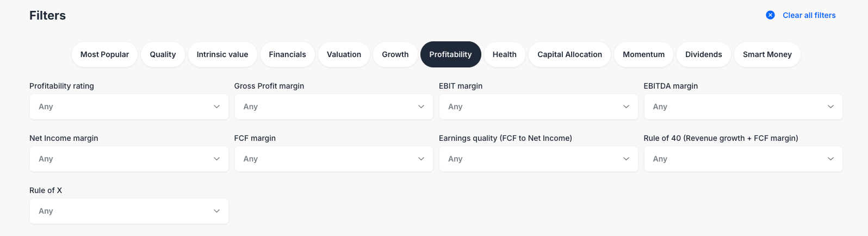Expand the Rule of X dropdown
868x236 pixels.
[129, 211]
